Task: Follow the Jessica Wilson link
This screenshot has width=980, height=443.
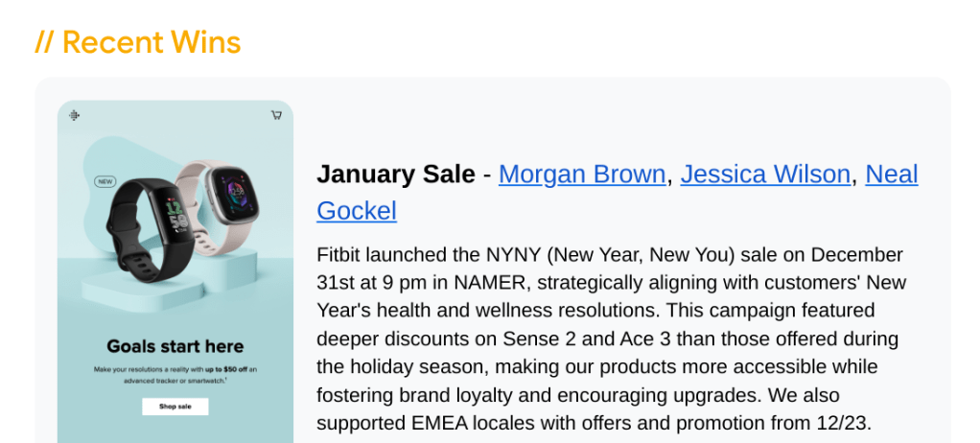Action: [765, 175]
